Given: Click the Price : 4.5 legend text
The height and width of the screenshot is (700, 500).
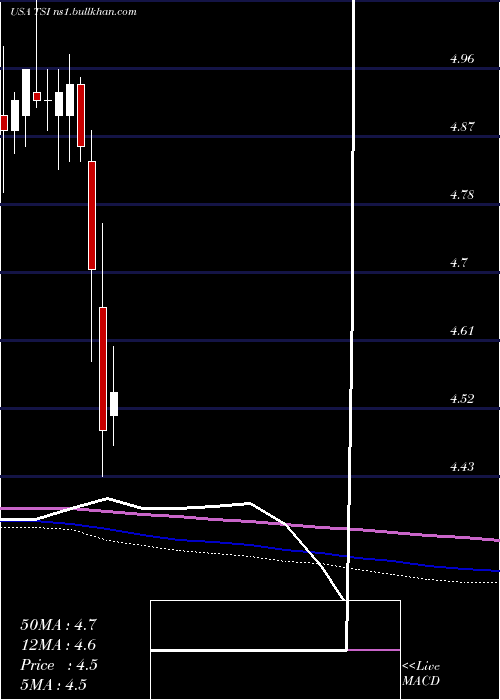Looking at the screenshot, I should tap(59, 665).
